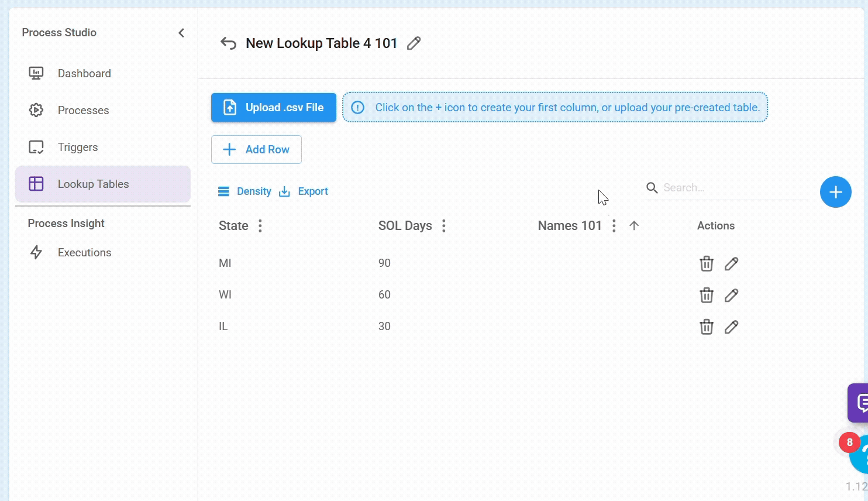Export the lookup table

click(x=304, y=191)
